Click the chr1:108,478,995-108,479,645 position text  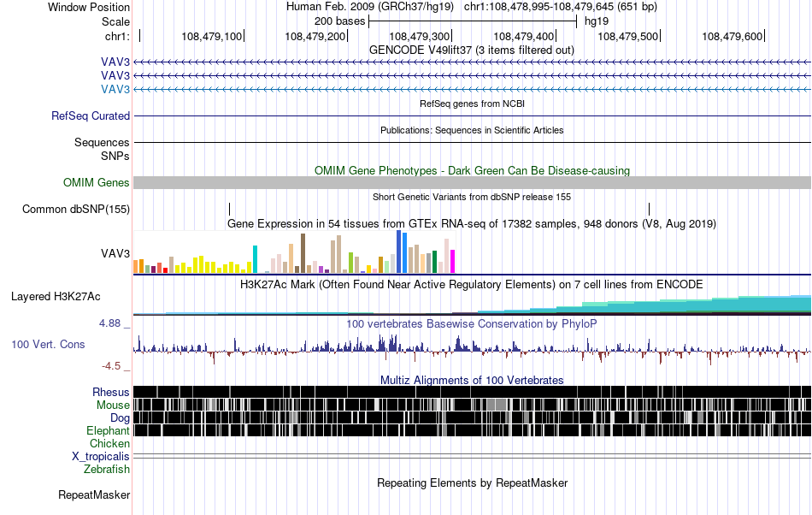pos(561,7)
